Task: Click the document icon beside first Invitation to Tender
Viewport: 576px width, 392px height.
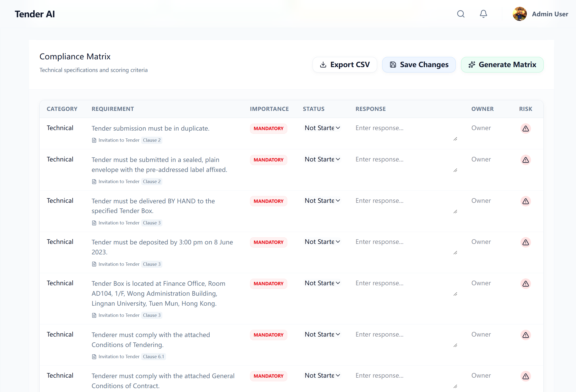Action: tap(94, 140)
